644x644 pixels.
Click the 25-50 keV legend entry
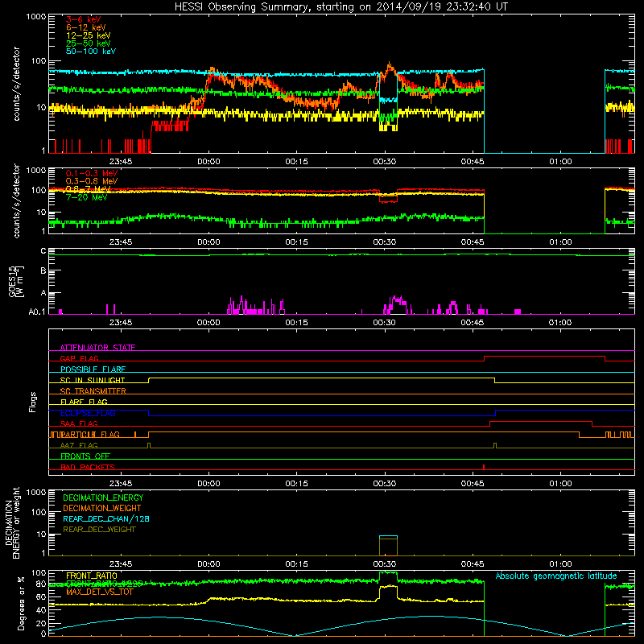88,43
